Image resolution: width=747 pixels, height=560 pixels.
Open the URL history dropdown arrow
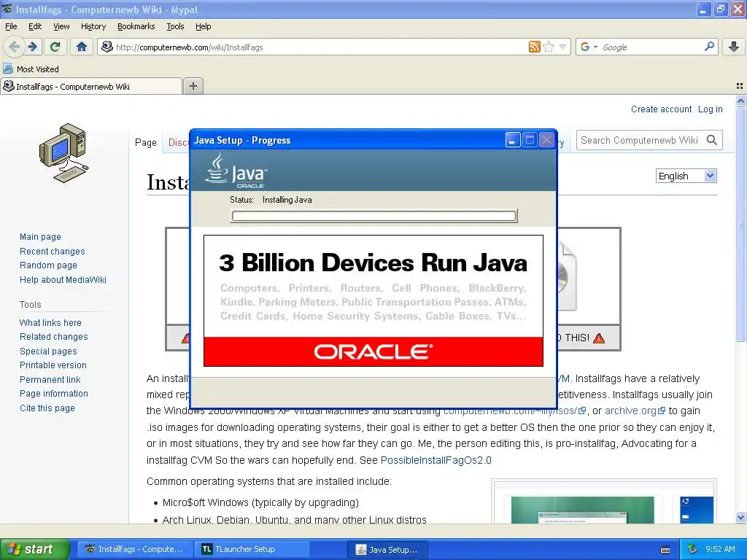562,47
